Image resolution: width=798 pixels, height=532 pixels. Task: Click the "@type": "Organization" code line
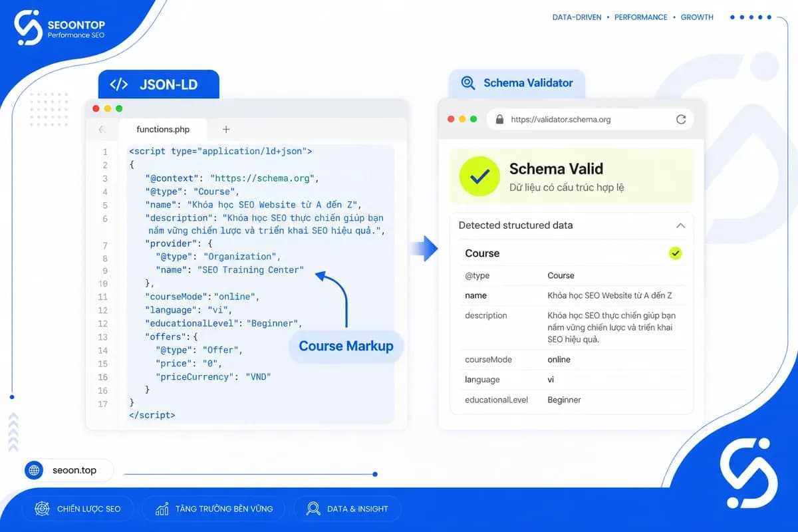pyautogui.click(x=219, y=257)
